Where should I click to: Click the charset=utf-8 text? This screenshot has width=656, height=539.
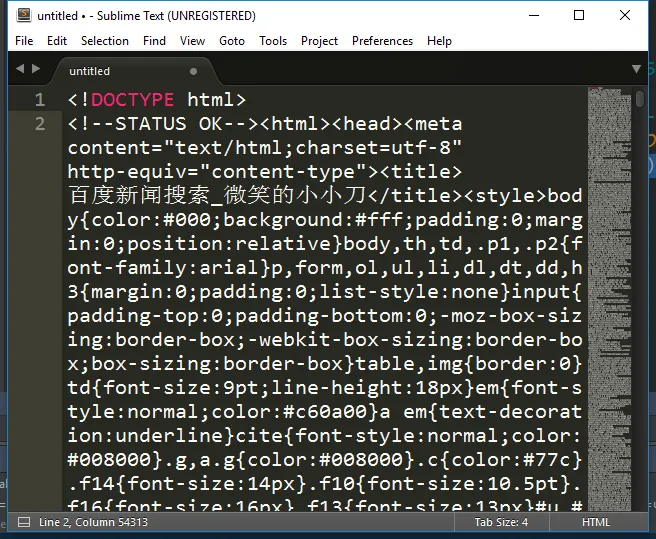(x=372, y=148)
